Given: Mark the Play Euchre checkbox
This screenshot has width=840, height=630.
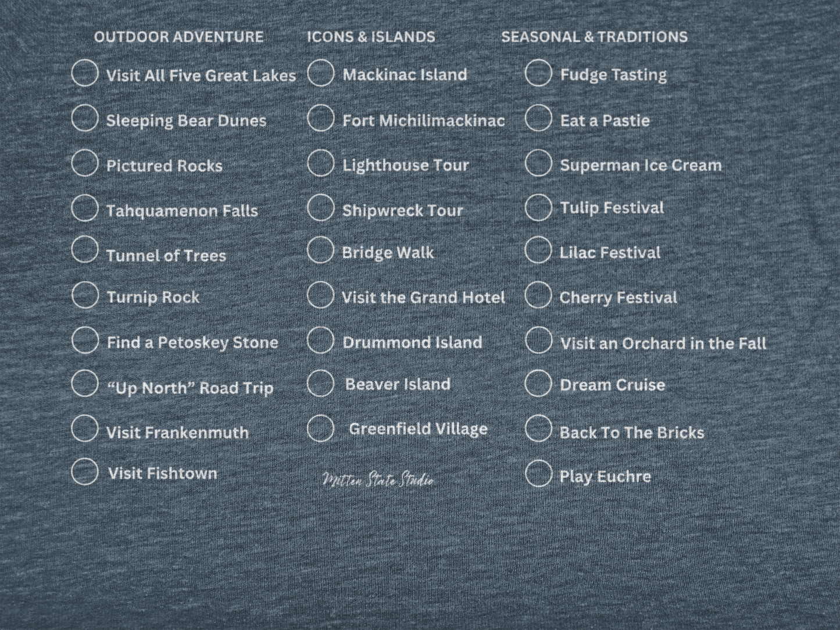Looking at the screenshot, I should coord(538,474).
